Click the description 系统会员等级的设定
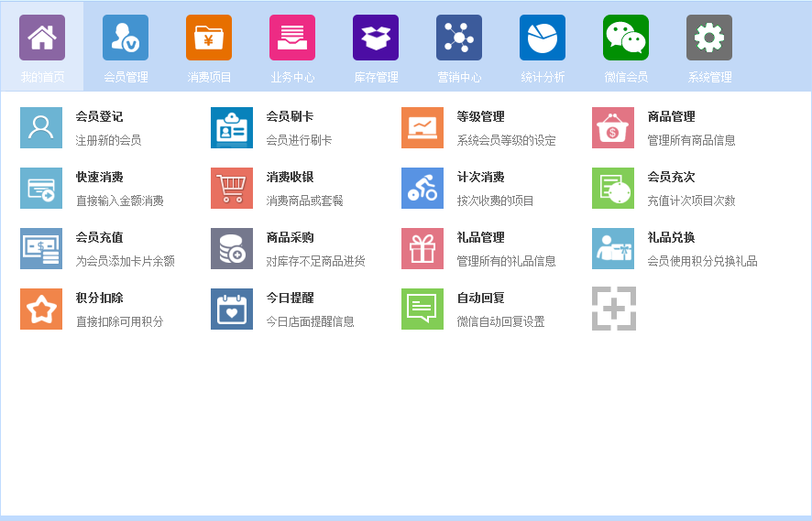This screenshot has height=521, width=812. point(507,141)
